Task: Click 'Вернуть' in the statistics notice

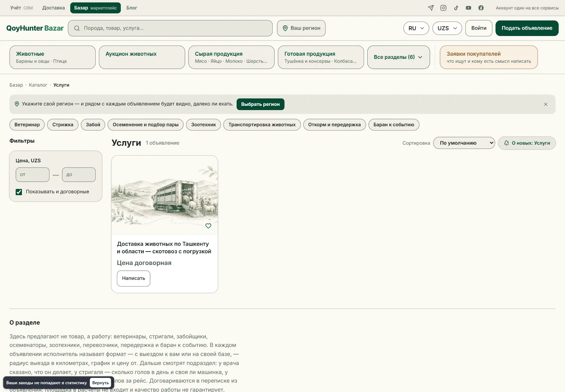Action: click(x=101, y=383)
